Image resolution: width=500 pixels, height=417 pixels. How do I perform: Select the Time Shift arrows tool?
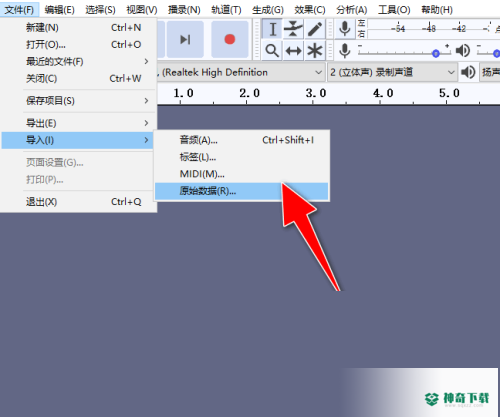[x=293, y=51]
